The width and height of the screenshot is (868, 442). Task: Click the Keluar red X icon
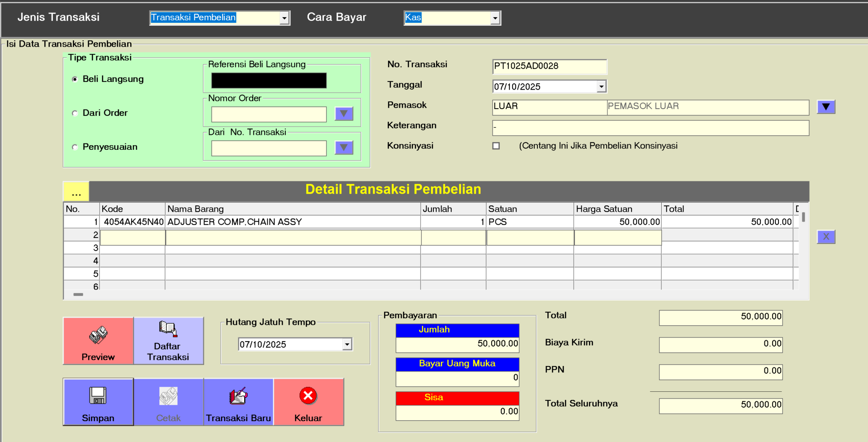click(308, 396)
